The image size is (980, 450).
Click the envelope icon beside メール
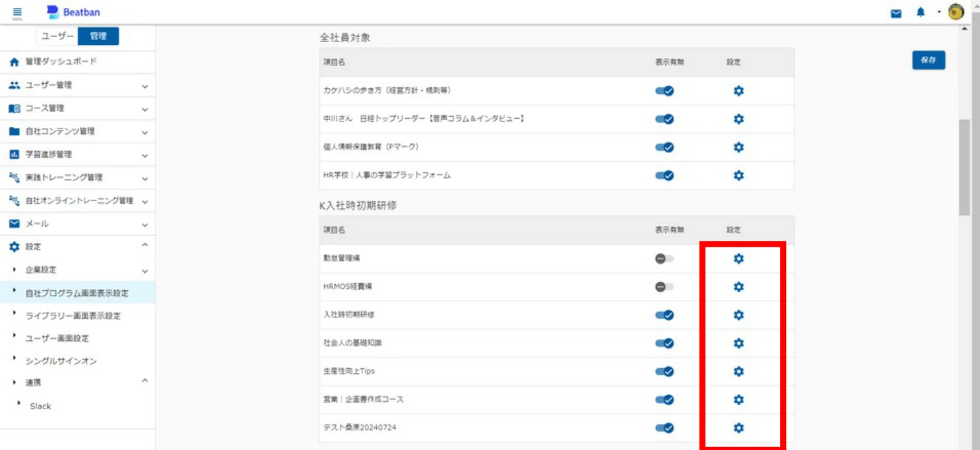coord(15,224)
